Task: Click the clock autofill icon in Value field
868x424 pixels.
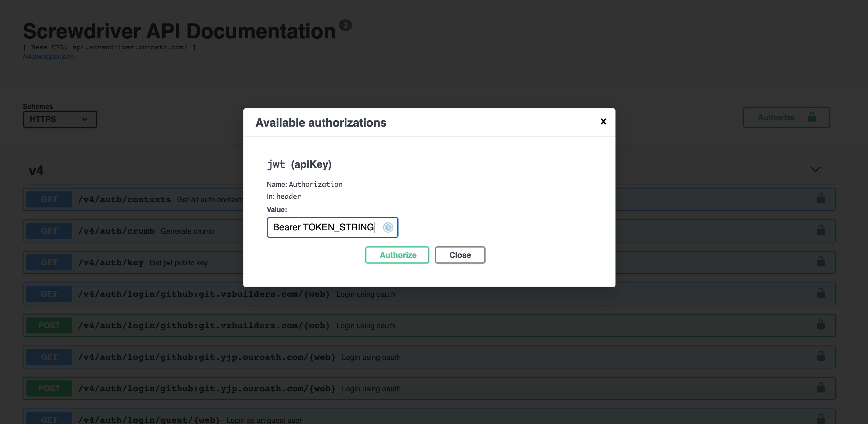Action: (388, 228)
